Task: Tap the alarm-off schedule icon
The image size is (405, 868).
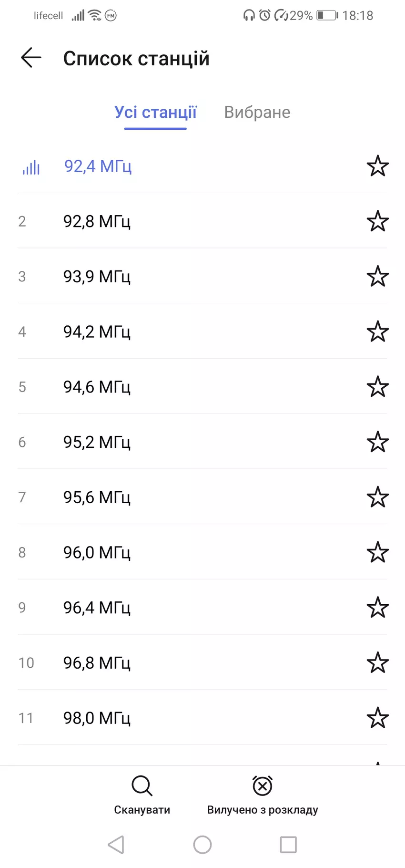Action: 262,785
